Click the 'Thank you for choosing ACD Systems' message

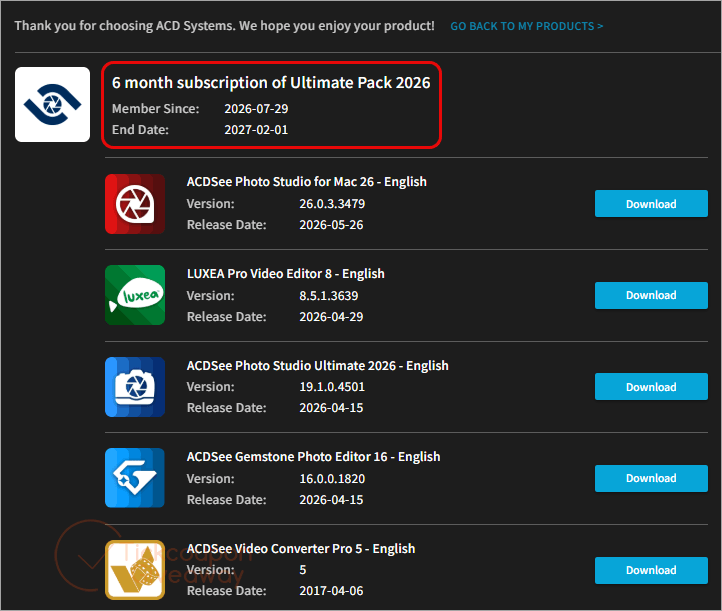[224, 26]
